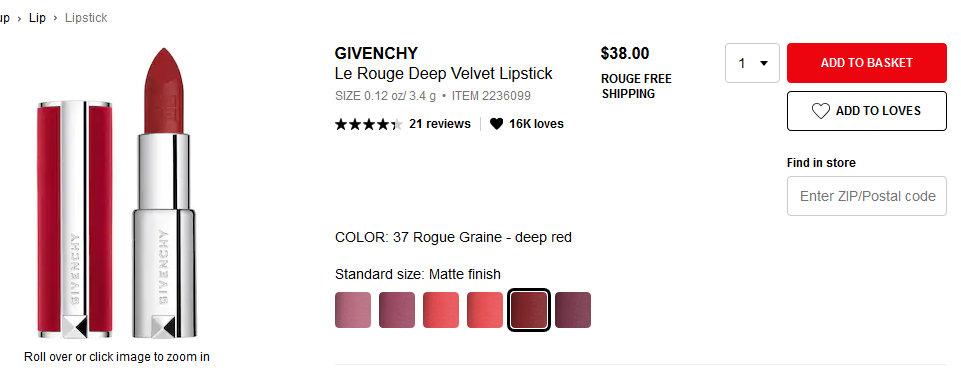Select the first pale mauve-pink swatch
The image size is (961, 368).
click(353, 310)
